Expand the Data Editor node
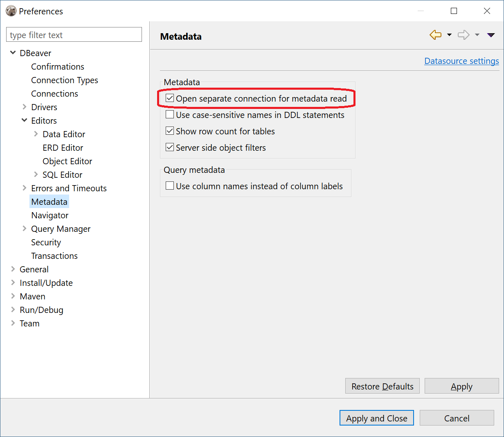Viewport: 504px width, 437px height. click(x=36, y=134)
